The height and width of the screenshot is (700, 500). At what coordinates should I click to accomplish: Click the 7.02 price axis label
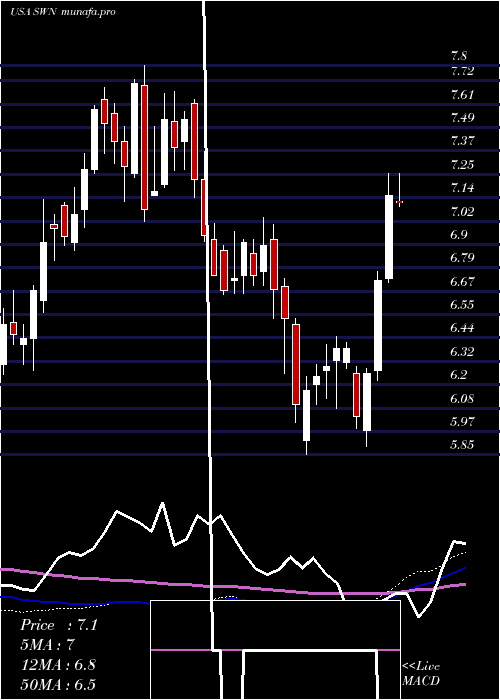click(462, 211)
